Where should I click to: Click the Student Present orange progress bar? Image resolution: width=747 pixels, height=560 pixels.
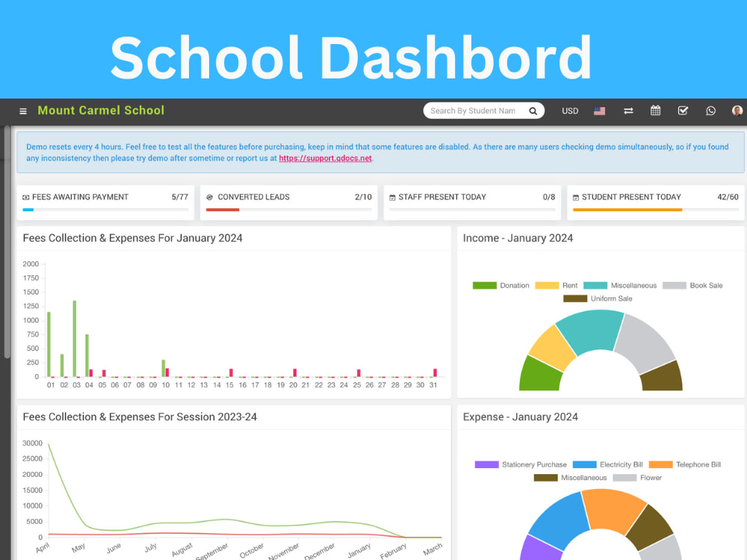coord(627,210)
